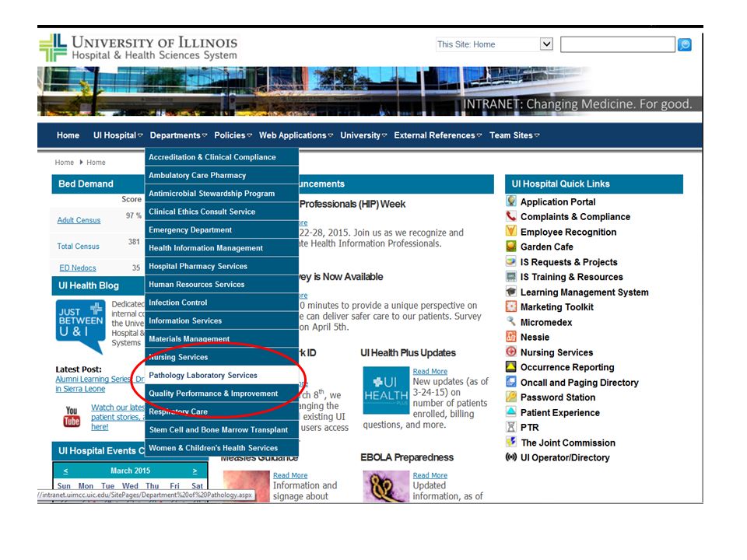Image resolution: width=747 pixels, height=560 pixels.
Task: Select Antimicrobial Stewardship Program menu item
Action: 222,194
